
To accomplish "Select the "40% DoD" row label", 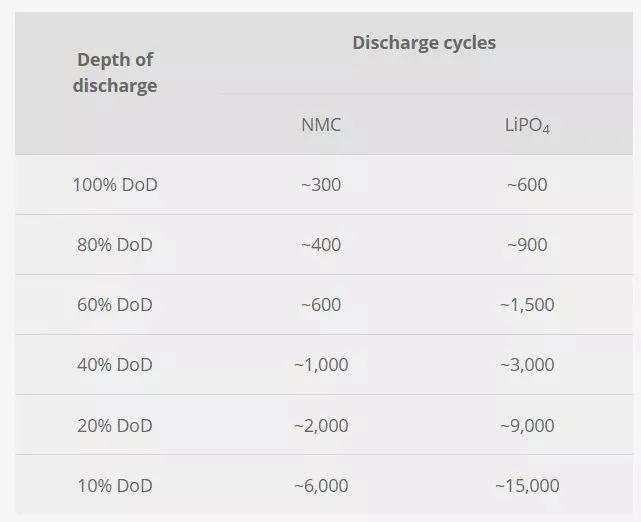I will pyautogui.click(x=115, y=365).
